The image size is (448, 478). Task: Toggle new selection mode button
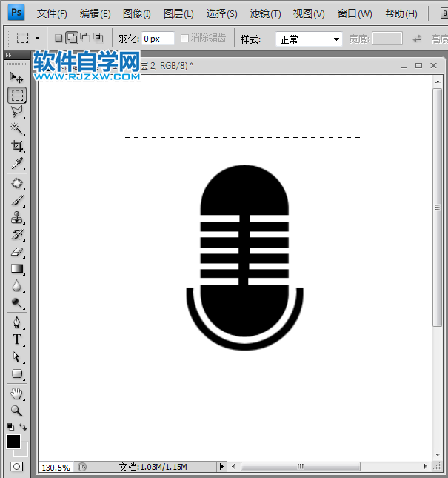coord(59,39)
